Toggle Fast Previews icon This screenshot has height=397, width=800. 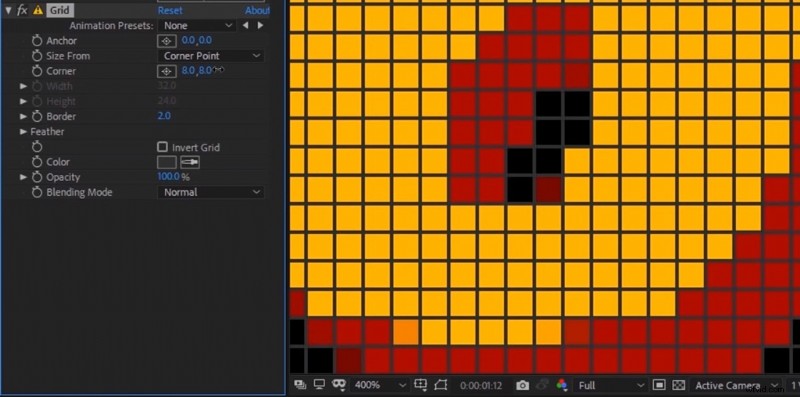click(659, 385)
